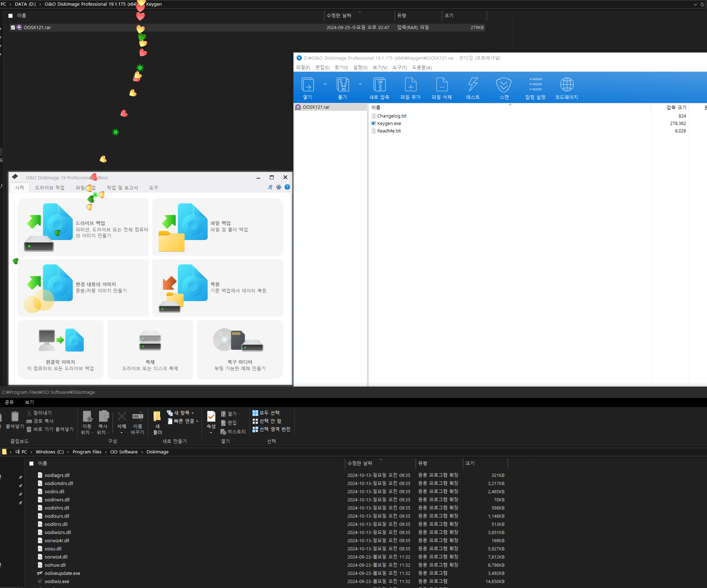Open Explorer 보기 (View) ribbon tab
Image resolution: width=707 pixels, height=588 pixels.
29,402
